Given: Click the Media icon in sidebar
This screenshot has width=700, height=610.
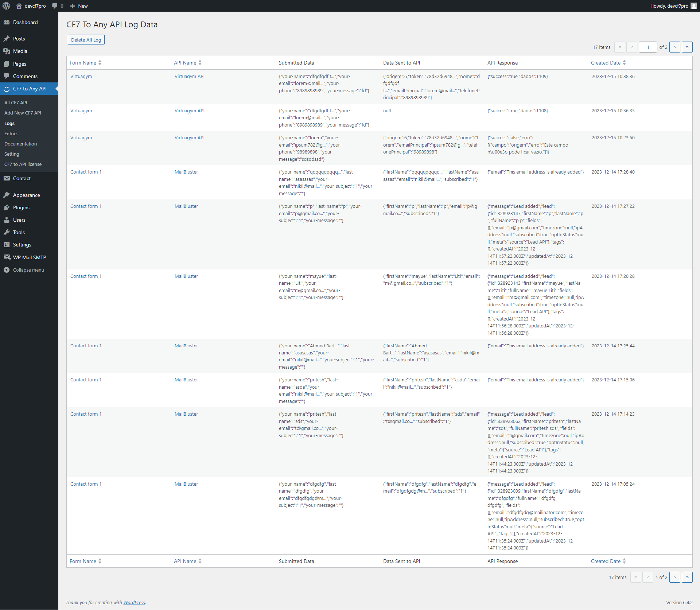Looking at the screenshot, I should coord(7,51).
